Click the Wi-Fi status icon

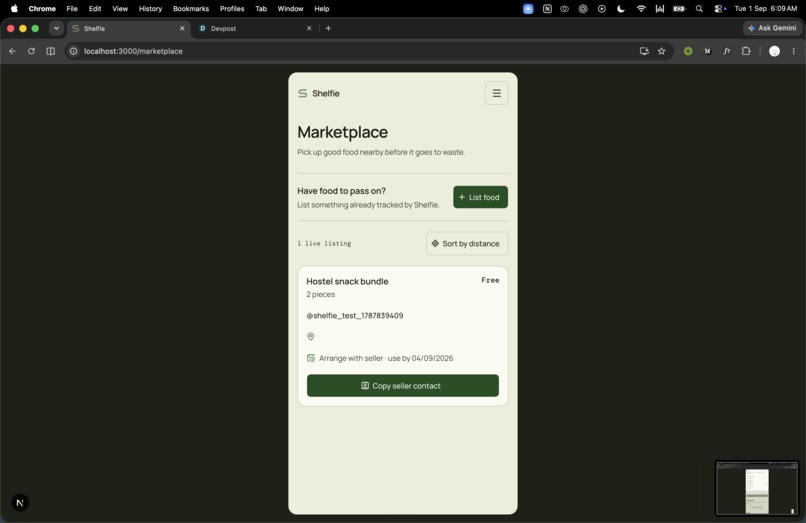(640, 8)
